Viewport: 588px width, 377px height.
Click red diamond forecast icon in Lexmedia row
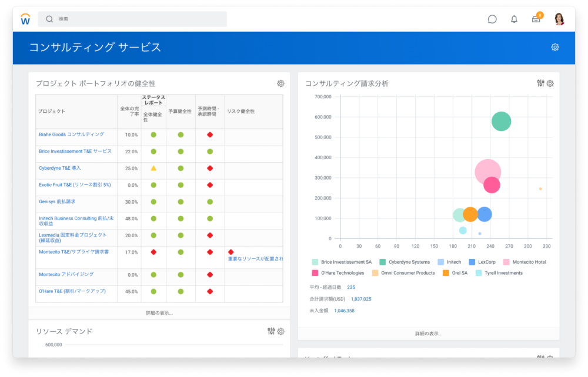(210, 235)
